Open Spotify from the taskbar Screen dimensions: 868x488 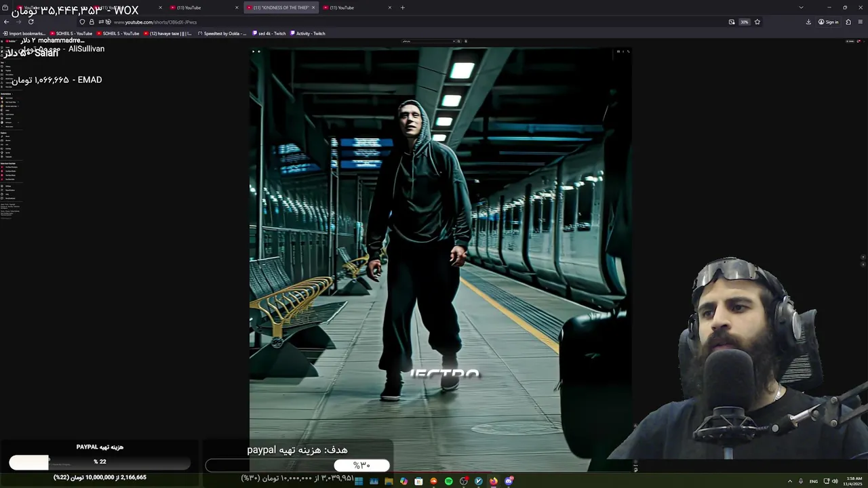pos(448,481)
